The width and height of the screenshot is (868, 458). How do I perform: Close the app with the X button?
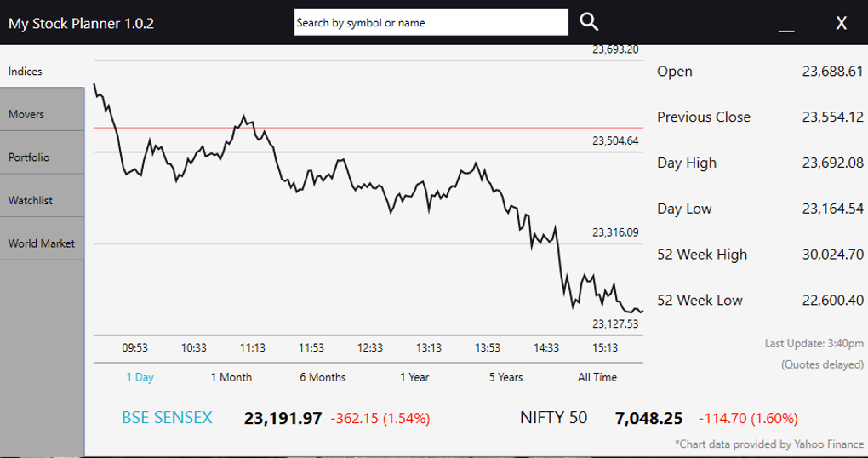841,23
